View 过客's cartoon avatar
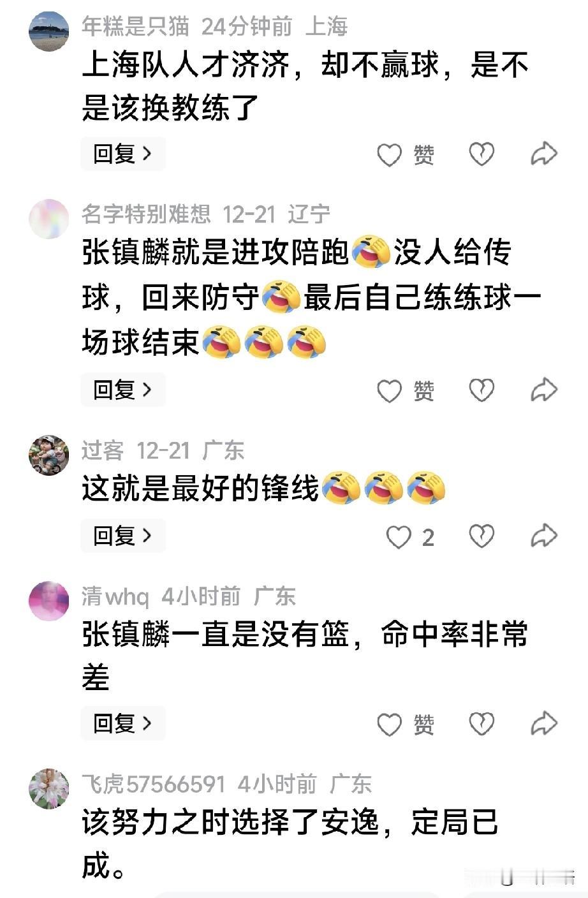This screenshot has width=588, height=898. [x=48, y=455]
